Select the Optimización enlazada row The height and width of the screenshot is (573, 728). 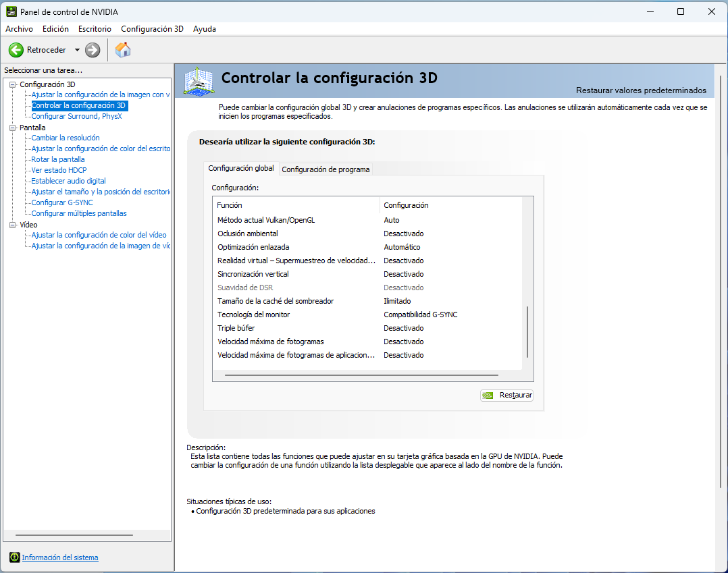tap(367, 247)
